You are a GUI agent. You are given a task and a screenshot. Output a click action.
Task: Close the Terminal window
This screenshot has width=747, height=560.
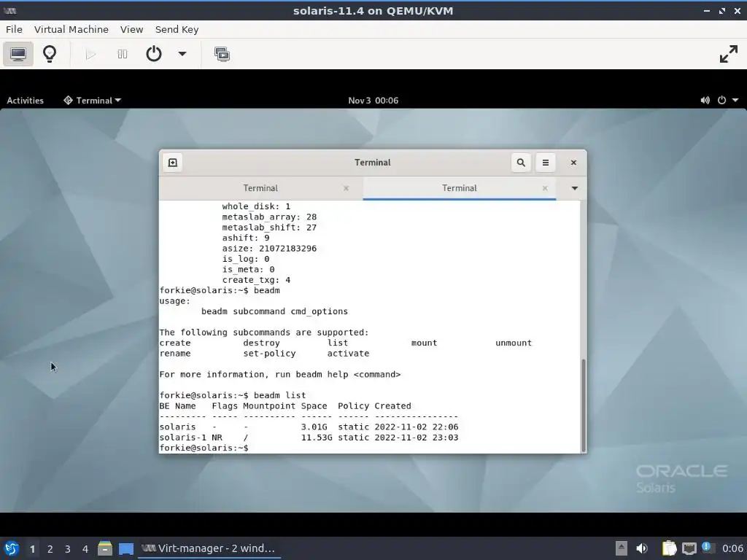(x=573, y=163)
